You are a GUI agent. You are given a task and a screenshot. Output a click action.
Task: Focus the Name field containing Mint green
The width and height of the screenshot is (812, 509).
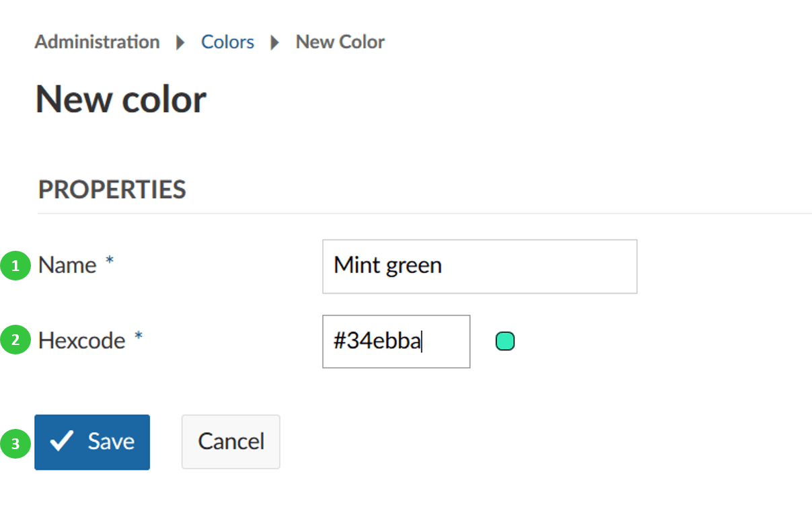pos(479,266)
